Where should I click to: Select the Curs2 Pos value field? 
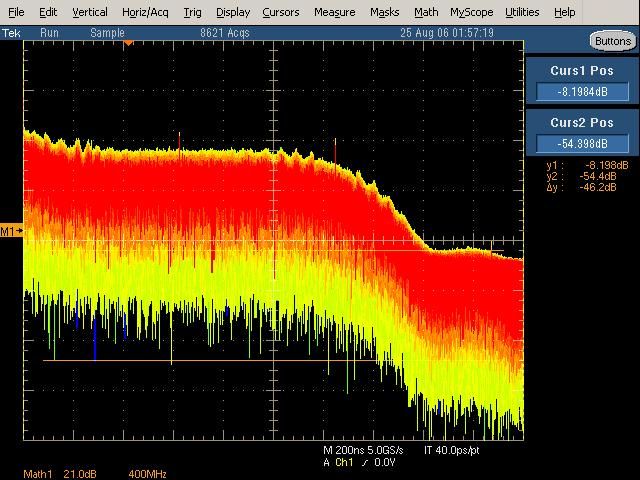581,142
